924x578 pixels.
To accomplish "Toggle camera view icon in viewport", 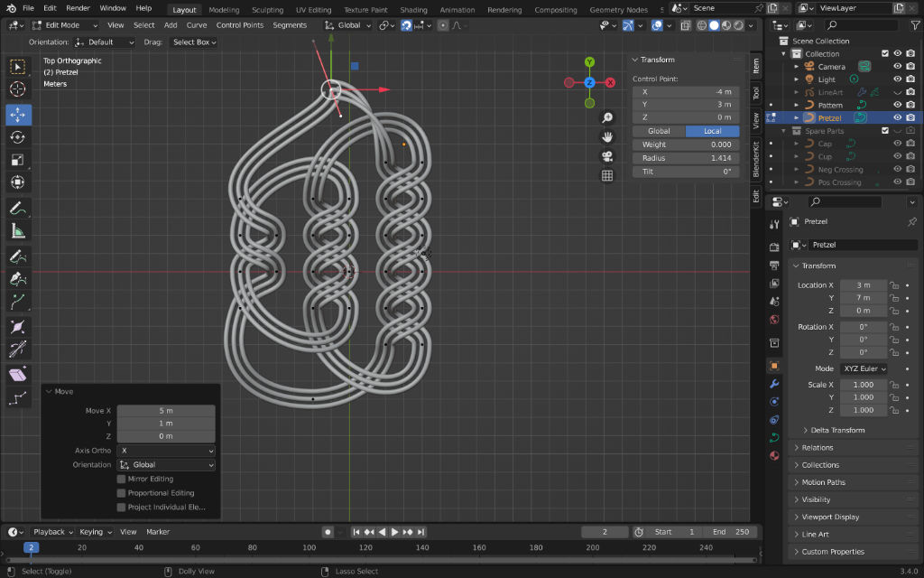I will pyautogui.click(x=607, y=156).
